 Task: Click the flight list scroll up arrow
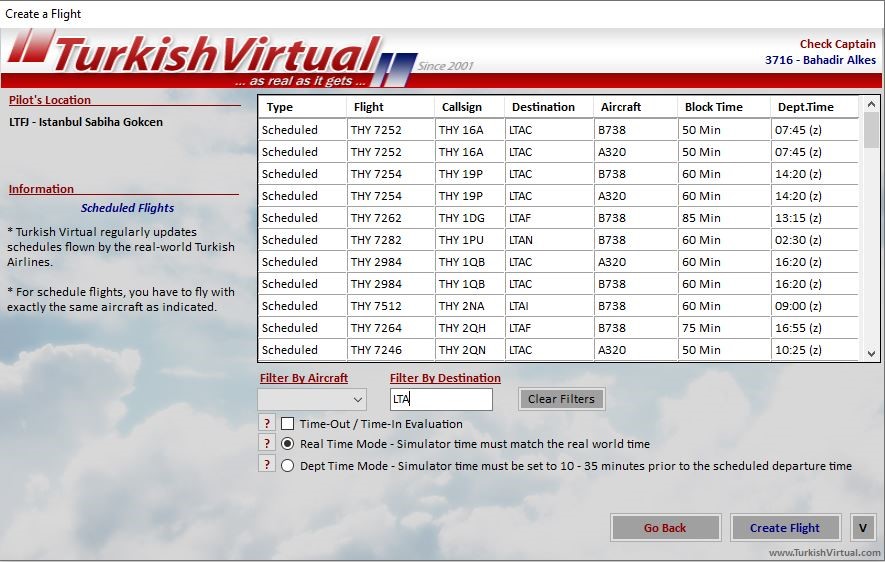871,104
